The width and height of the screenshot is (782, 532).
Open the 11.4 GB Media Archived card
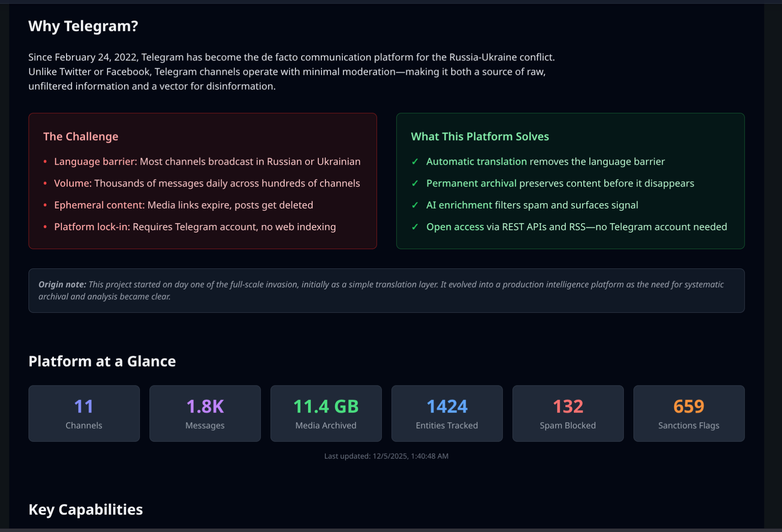coord(326,413)
